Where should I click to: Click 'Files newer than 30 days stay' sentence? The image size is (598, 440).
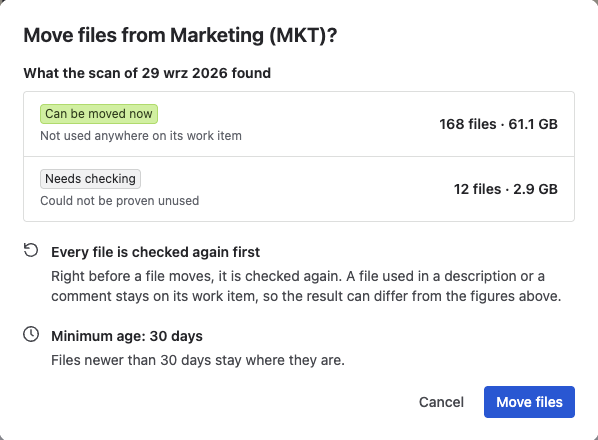click(x=198, y=360)
